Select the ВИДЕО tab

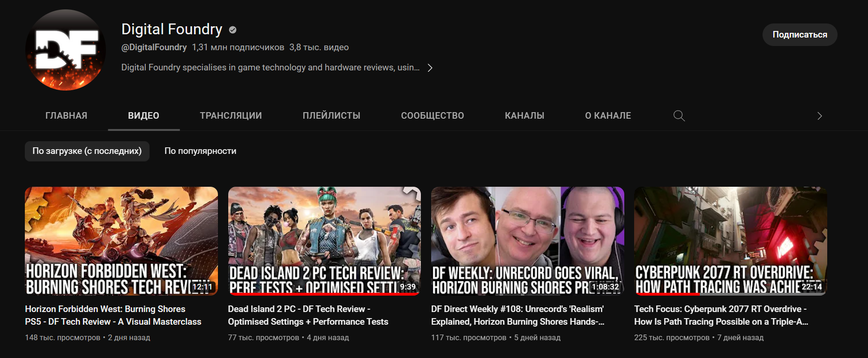[143, 116]
